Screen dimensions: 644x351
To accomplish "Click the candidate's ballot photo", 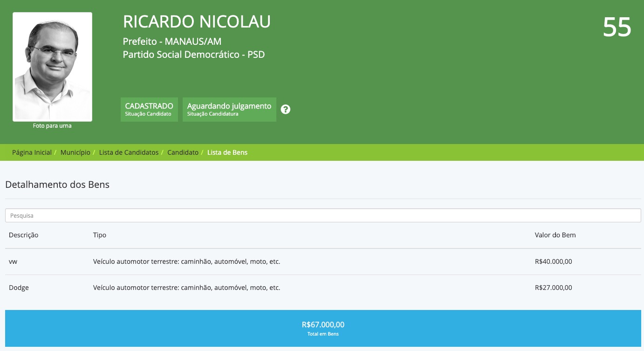I will click(52, 67).
